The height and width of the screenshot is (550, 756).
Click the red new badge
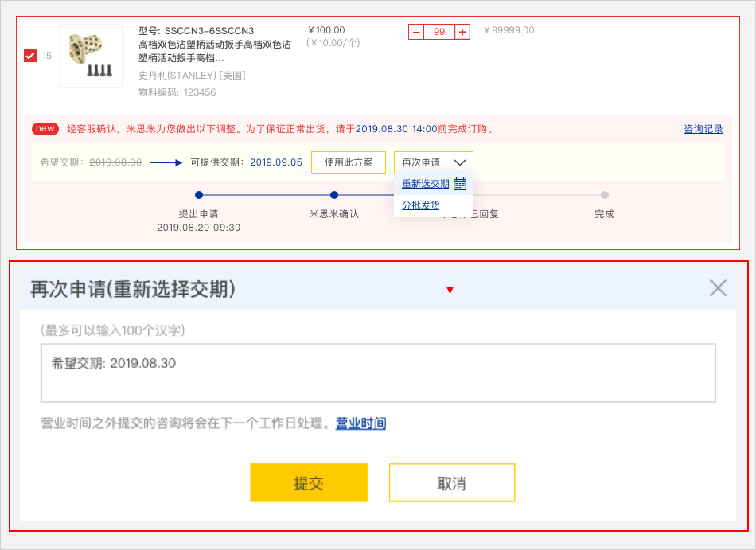click(x=45, y=129)
